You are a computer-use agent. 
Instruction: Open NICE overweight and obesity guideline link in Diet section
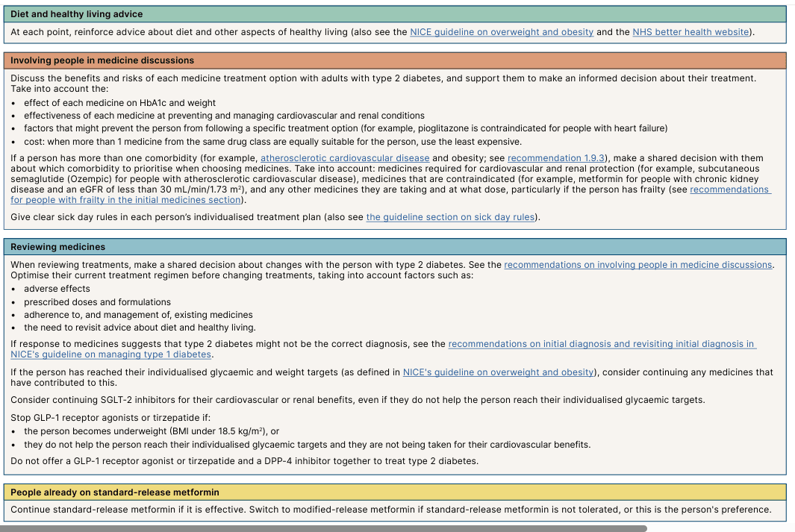tap(502, 32)
